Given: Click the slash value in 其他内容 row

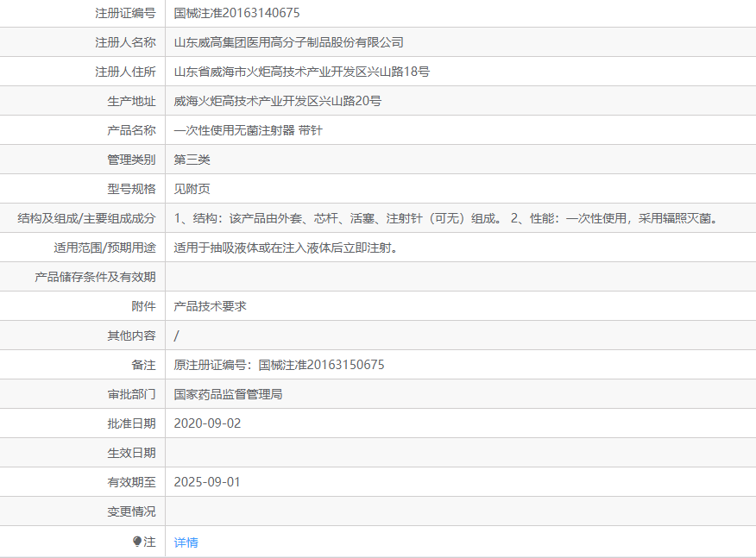Looking at the screenshot, I should (x=176, y=335).
